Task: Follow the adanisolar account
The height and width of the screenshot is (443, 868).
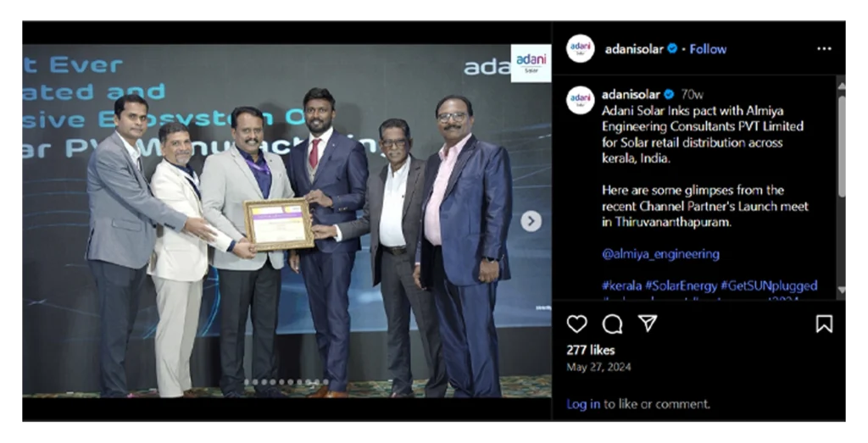Action: (708, 49)
